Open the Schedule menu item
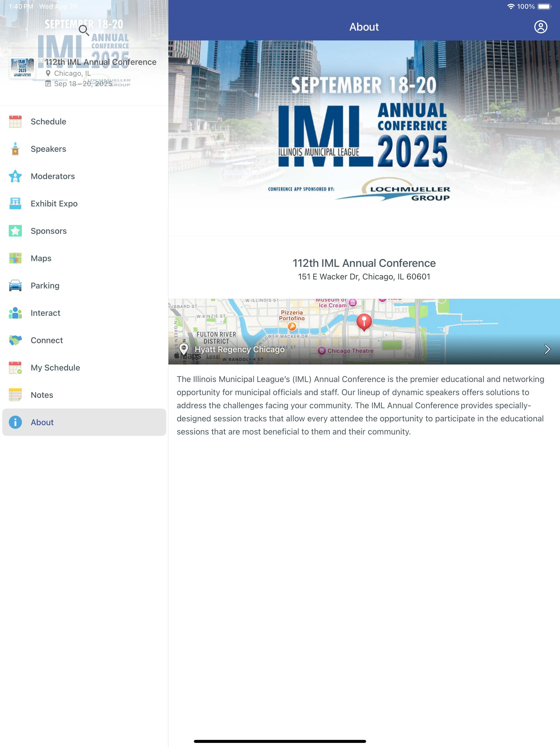This screenshot has width=560, height=747. [84, 122]
